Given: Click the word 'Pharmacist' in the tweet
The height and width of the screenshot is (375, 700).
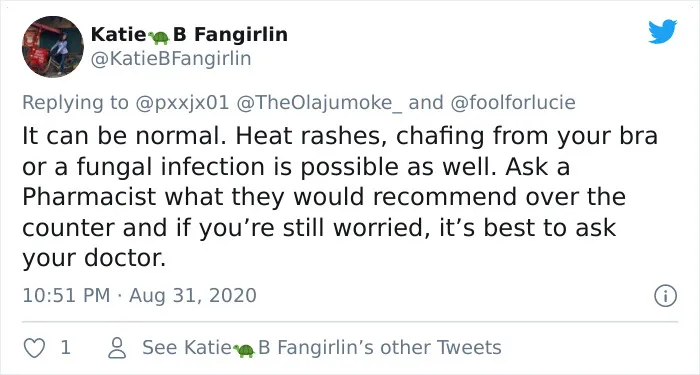Looking at the screenshot, I should [x=89, y=197].
